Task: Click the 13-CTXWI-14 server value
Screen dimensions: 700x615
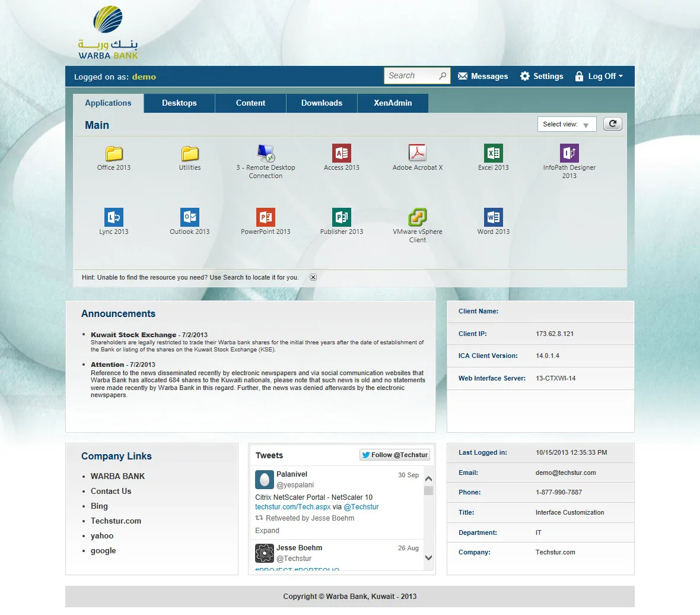Action: tap(556, 378)
